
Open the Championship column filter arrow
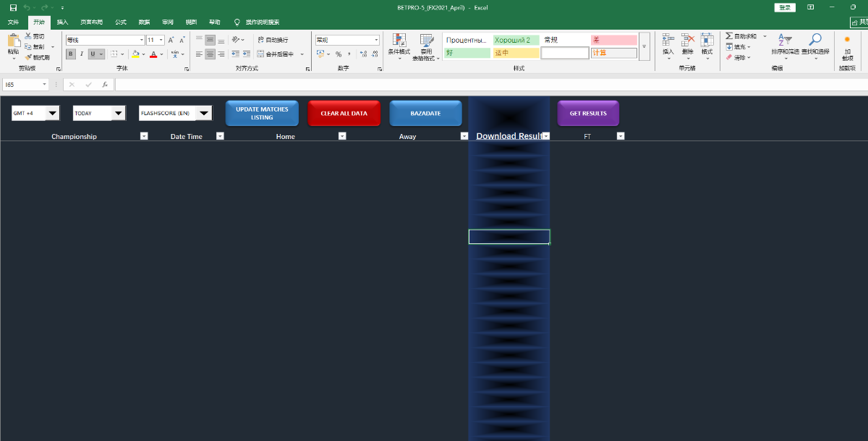point(143,136)
